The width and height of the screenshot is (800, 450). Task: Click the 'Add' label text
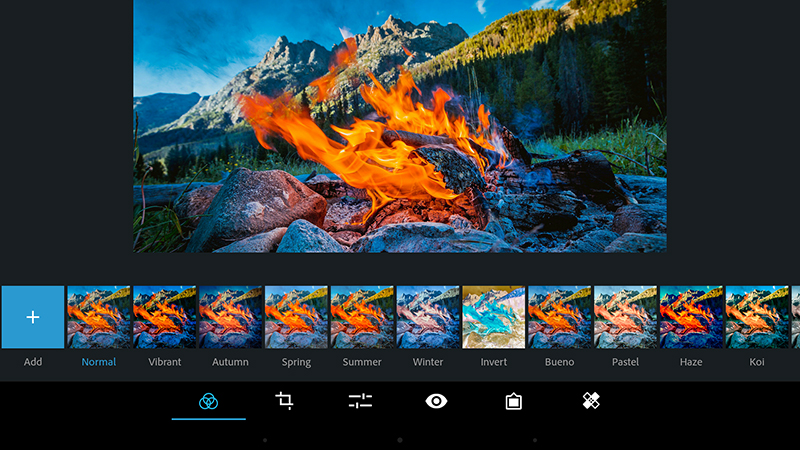tap(33, 362)
